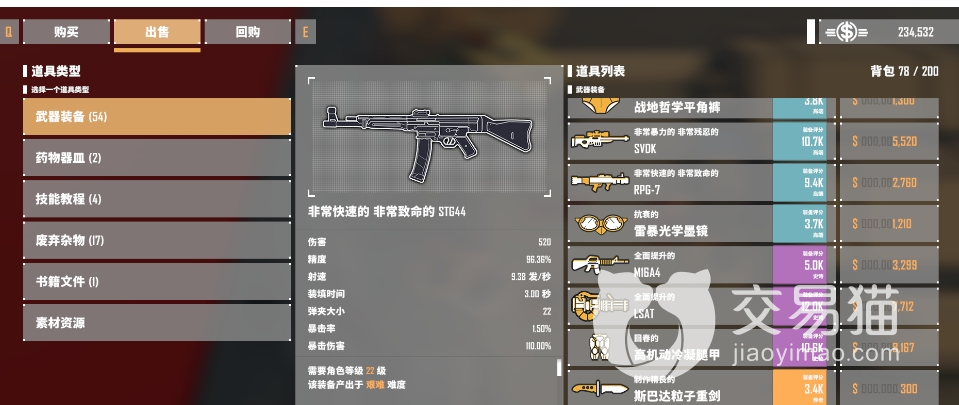
Task: Click the dollar money icon
Action: click(x=846, y=32)
